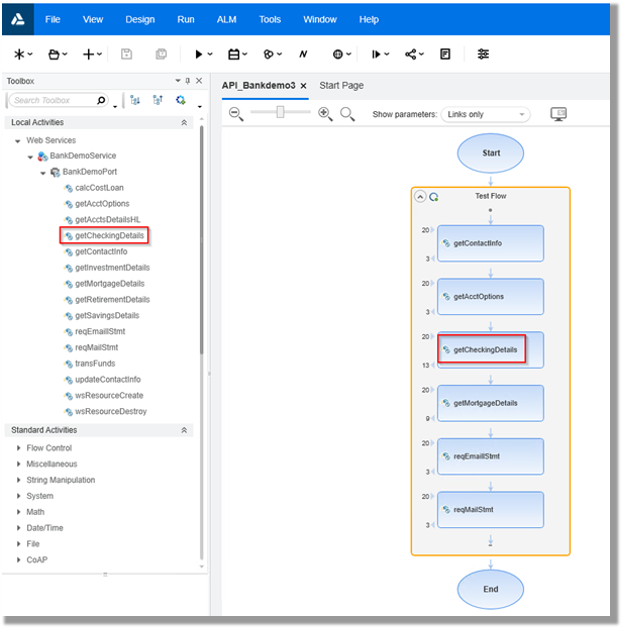Image resolution: width=623 pixels, height=629 pixels.
Task: Click the Add plus toolbar icon
Action: 88,54
